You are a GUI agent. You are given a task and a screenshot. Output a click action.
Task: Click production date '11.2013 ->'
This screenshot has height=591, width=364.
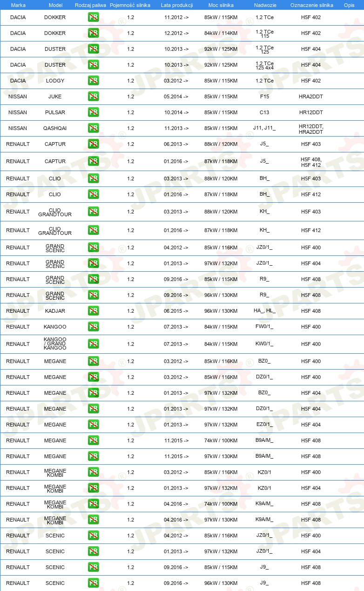tap(176, 128)
